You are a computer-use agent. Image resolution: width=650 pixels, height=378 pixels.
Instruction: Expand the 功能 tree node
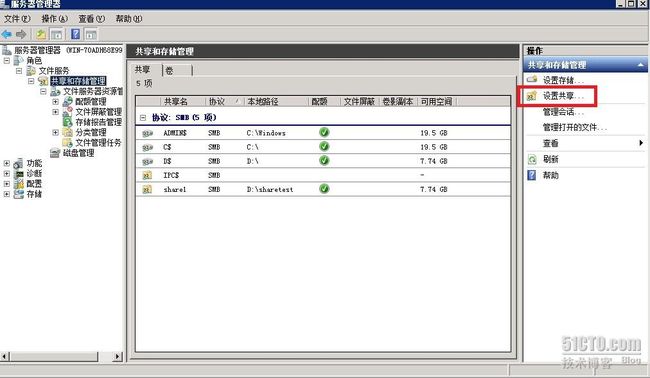coord(7,163)
